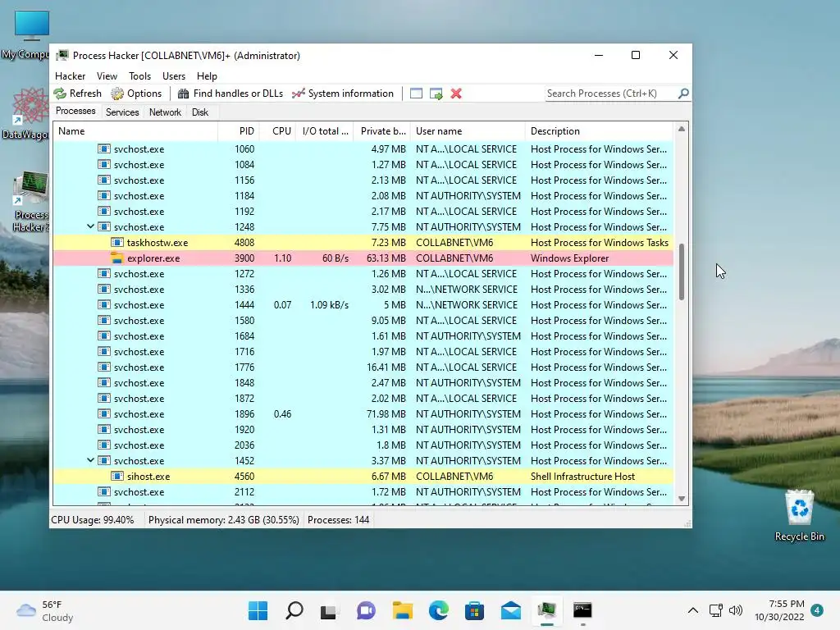Sort by the CPU column header
Image resolution: width=840 pixels, height=630 pixels.
point(277,131)
